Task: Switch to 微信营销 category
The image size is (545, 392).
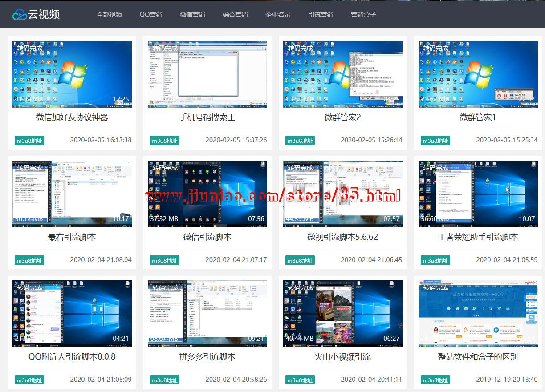Action: [192, 15]
